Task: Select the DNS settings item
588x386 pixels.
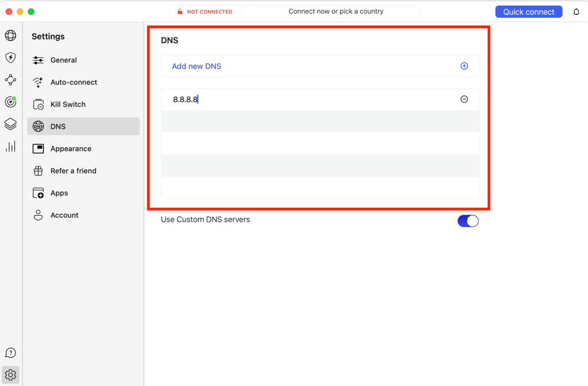Action: 83,127
